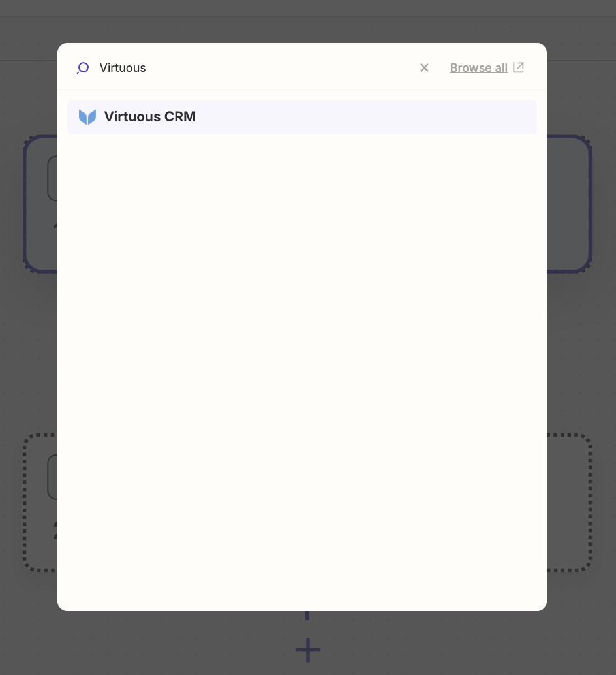Screen dimensions: 616x675
Task: Click the Virtuous CRM shield logo
Action: [x=87, y=117]
